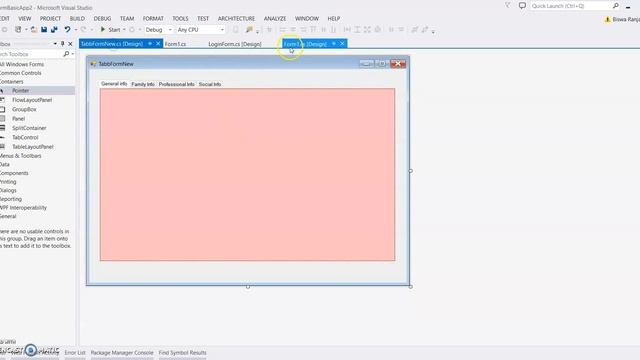Select the Family Info tab on form

click(143, 84)
